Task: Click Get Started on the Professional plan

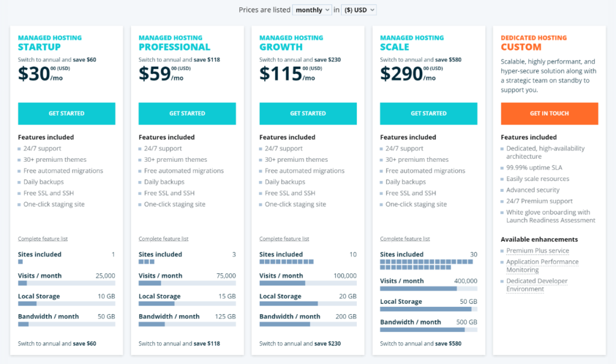Action: pos(187,113)
